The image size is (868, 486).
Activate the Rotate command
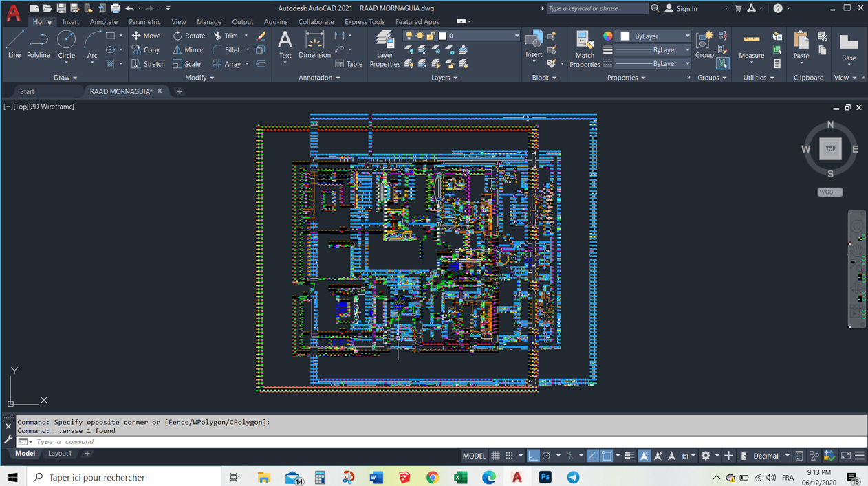(x=188, y=36)
